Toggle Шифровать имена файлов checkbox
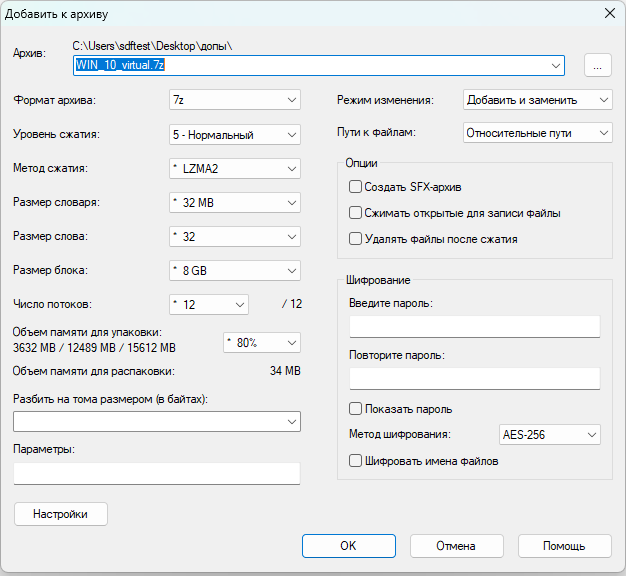Image resolution: width=626 pixels, height=576 pixels. coord(355,461)
